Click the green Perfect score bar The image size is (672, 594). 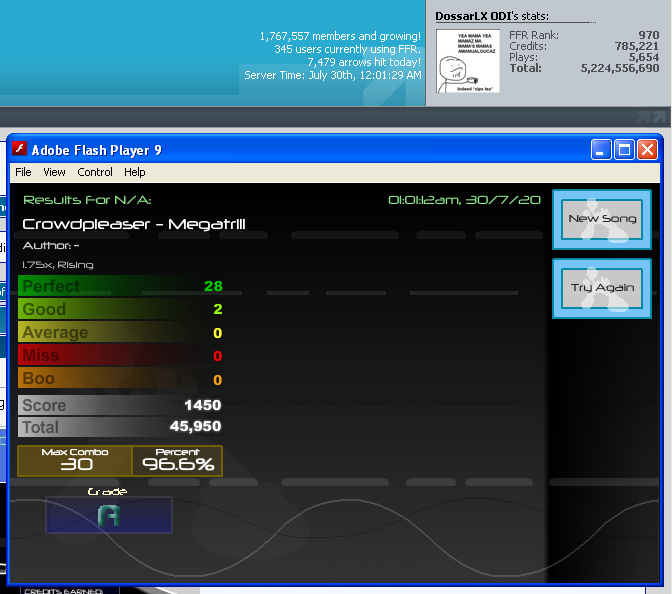120,286
